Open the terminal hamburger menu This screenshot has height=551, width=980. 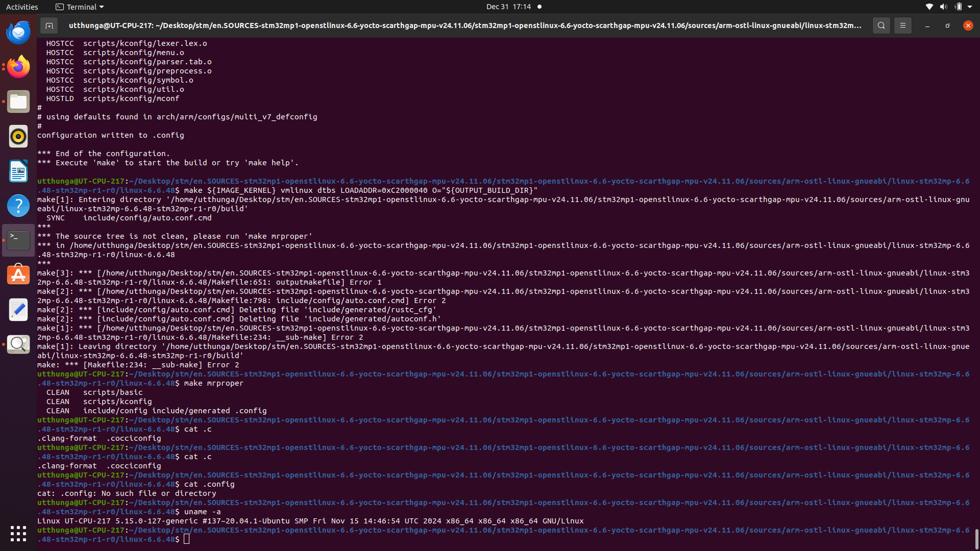(902, 26)
